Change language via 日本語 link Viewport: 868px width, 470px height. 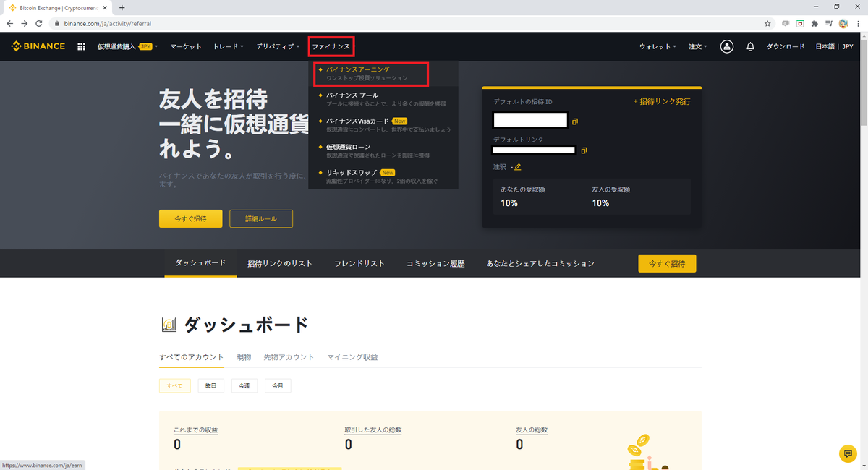tap(825, 46)
